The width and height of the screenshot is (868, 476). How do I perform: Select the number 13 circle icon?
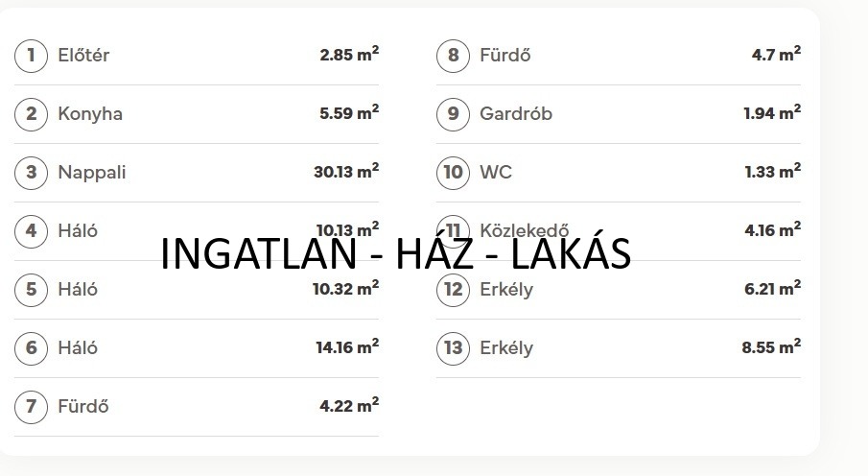[x=453, y=347]
